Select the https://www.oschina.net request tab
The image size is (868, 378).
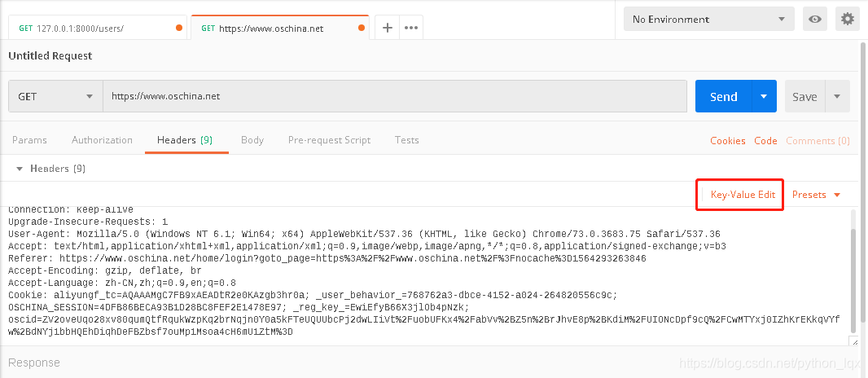coord(280,28)
